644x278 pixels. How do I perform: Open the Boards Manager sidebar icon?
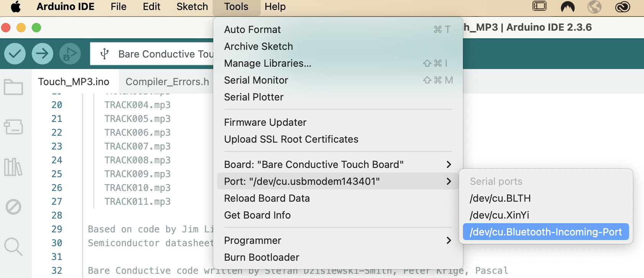[13, 127]
